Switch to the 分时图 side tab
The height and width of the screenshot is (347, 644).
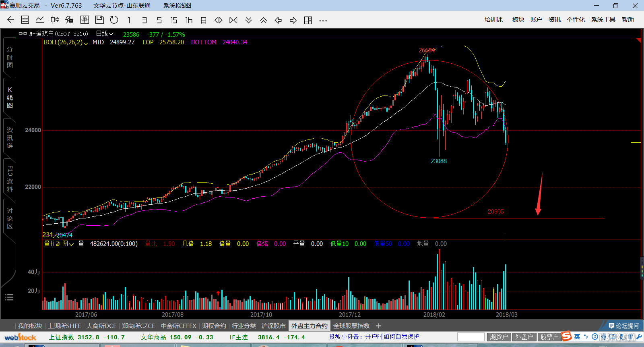10,57
